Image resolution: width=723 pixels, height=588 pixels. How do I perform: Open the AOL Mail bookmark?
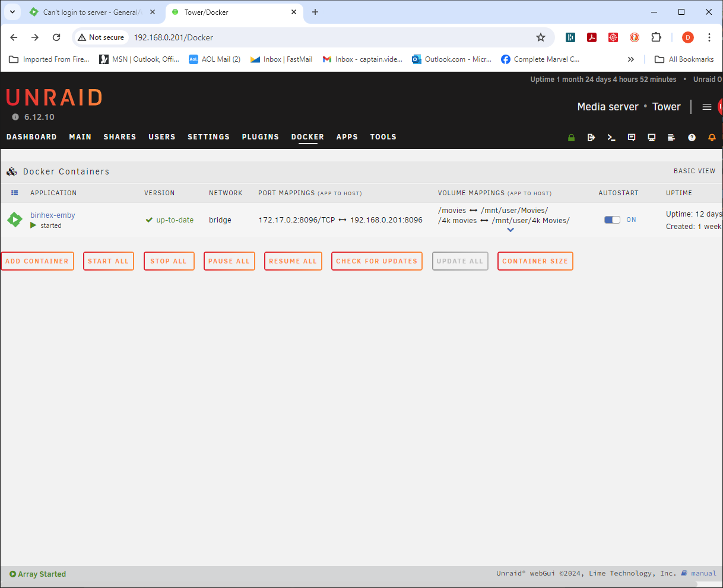coord(214,59)
